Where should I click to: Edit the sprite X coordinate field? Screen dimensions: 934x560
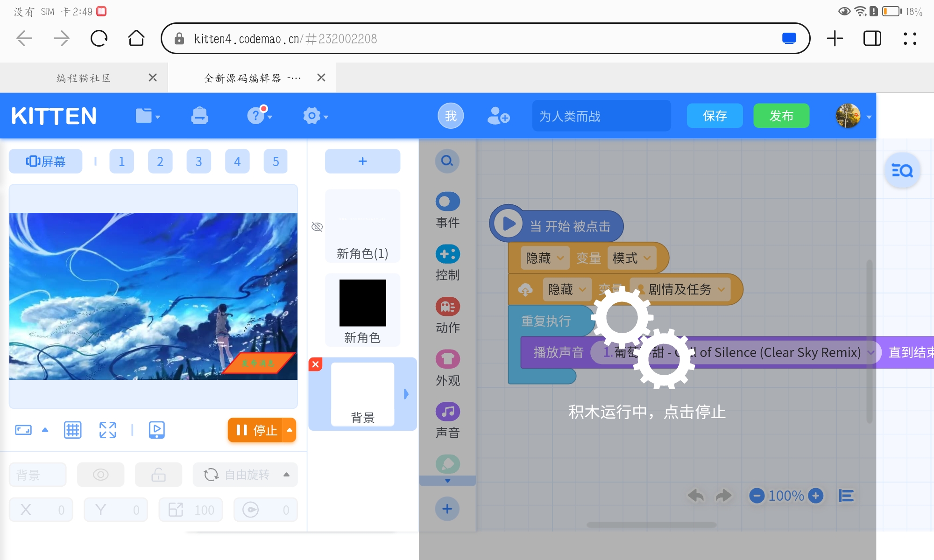point(41,510)
